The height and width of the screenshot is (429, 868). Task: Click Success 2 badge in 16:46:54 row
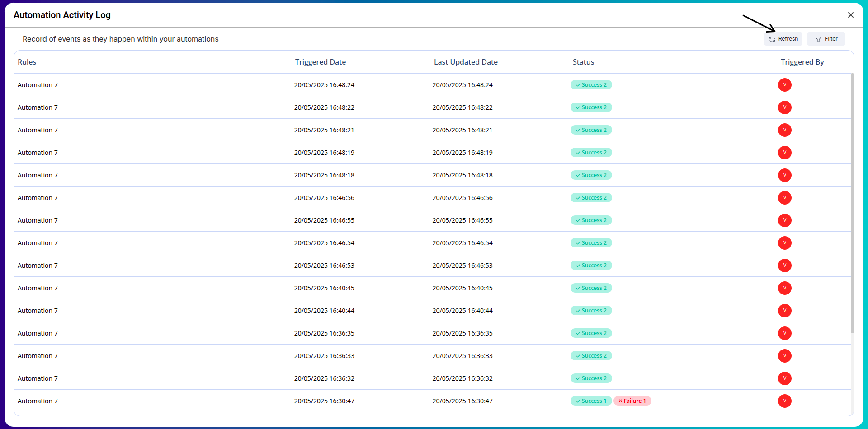click(591, 243)
